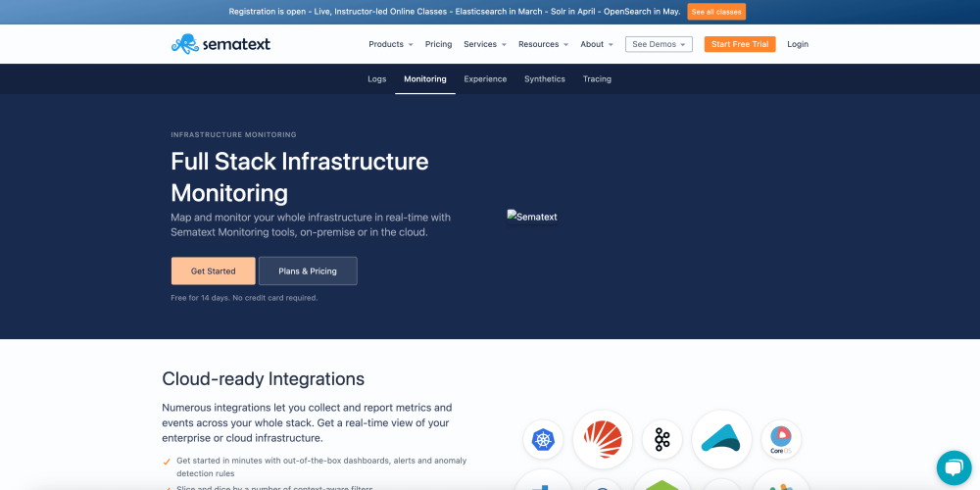Click the broken Sematext hero image
Viewport: 980px width, 490px height.
pyautogui.click(x=532, y=217)
